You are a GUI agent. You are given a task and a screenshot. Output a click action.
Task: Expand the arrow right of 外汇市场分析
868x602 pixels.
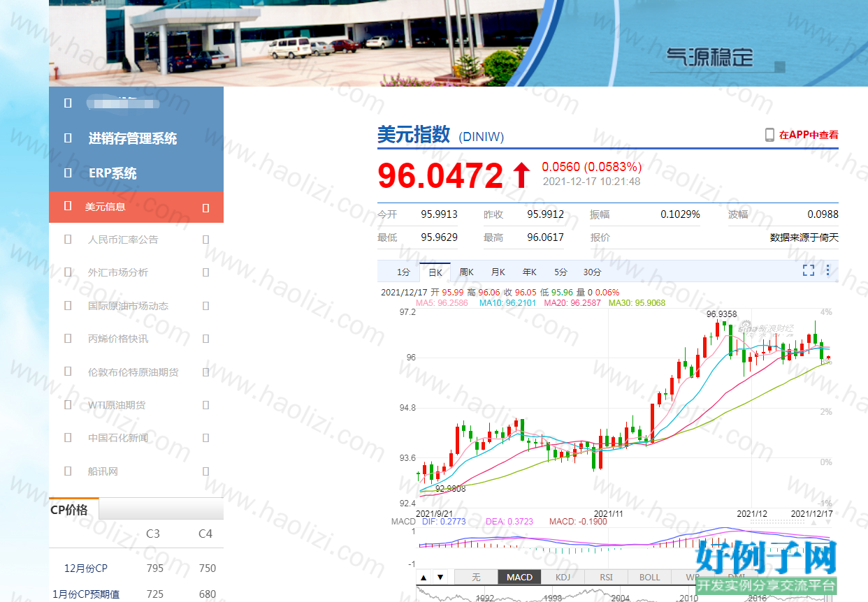[x=205, y=272]
